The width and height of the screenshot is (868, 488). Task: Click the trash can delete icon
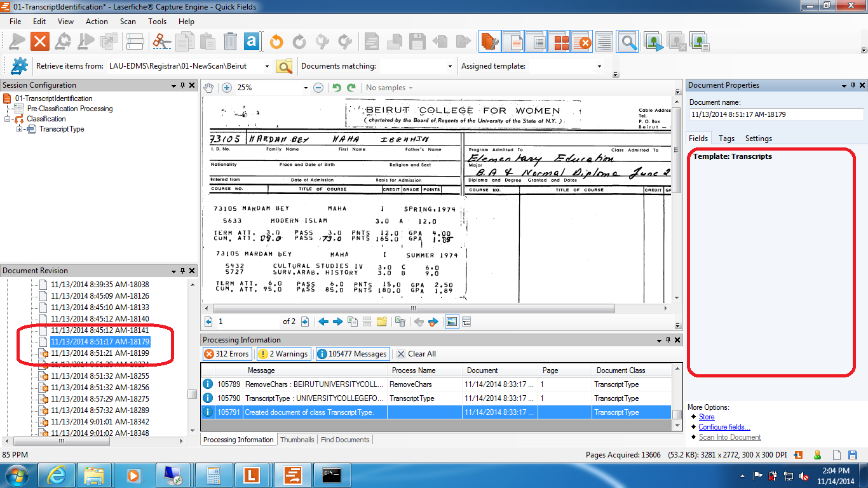[230, 42]
